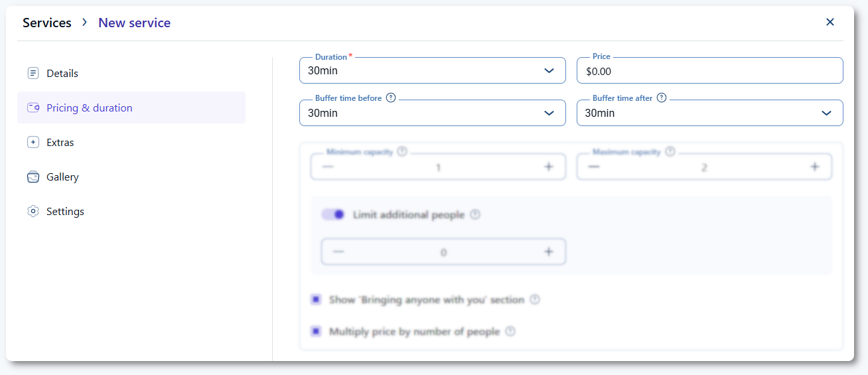Click the Extras plus-box icon
The width and height of the screenshot is (868, 375).
point(33,142)
